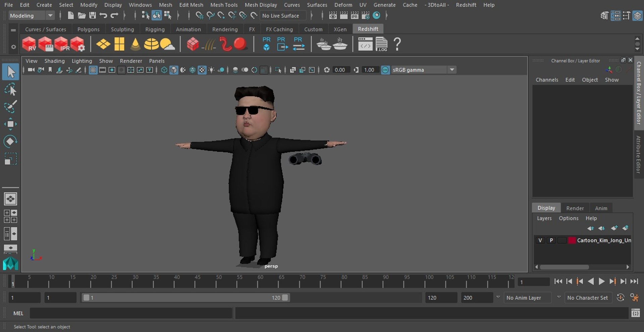Image resolution: width=644 pixels, height=332 pixels.
Task: Toggle textured display in viewport toolbar
Action: click(x=202, y=70)
